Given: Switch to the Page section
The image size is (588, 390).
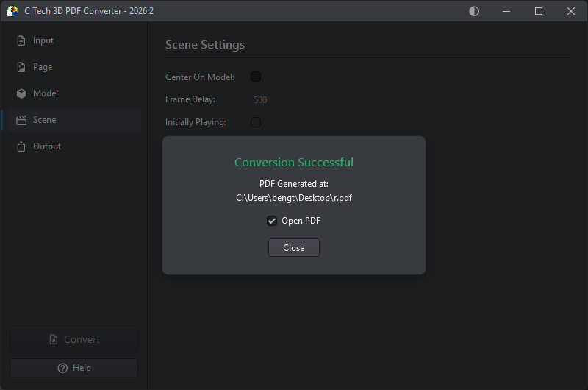Looking at the screenshot, I should pos(74,67).
